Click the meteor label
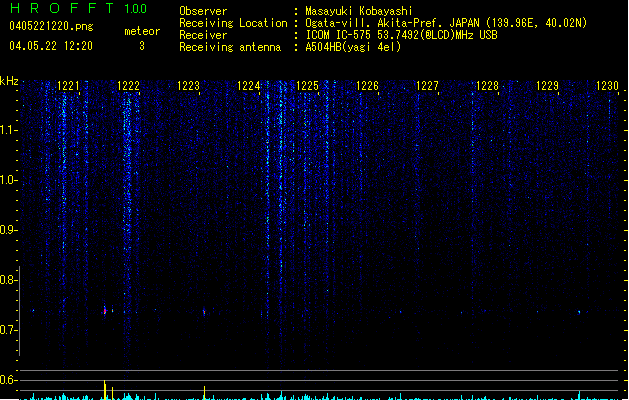Image resolution: width=629 pixels, height=400 pixels. click(142, 31)
